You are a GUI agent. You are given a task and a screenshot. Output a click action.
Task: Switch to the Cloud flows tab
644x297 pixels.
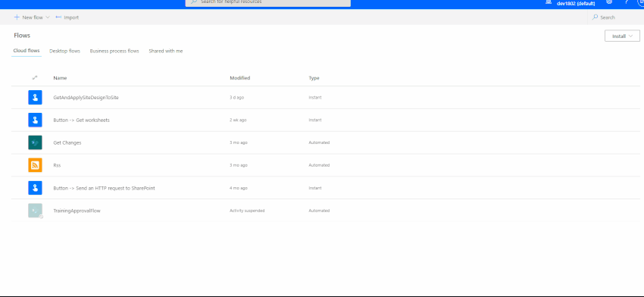pyautogui.click(x=27, y=51)
